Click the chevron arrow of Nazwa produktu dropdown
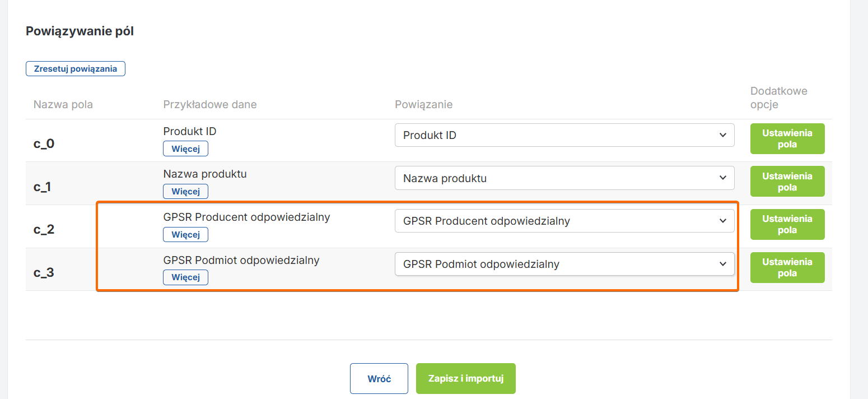 pos(722,178)
